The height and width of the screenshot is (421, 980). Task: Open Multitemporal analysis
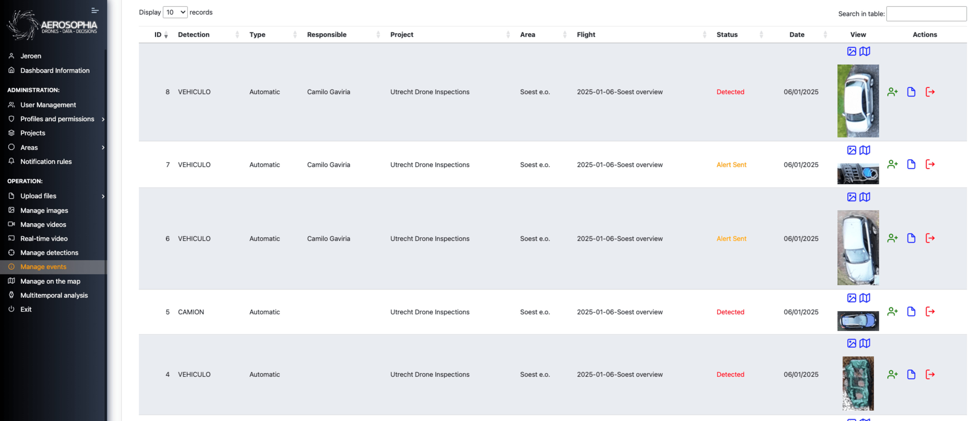(x=54, y=295)
